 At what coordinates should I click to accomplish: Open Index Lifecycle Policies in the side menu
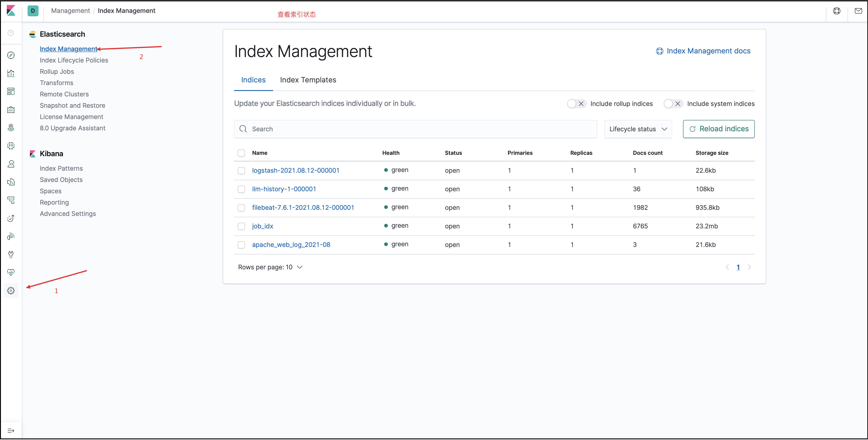coord(74,60)
